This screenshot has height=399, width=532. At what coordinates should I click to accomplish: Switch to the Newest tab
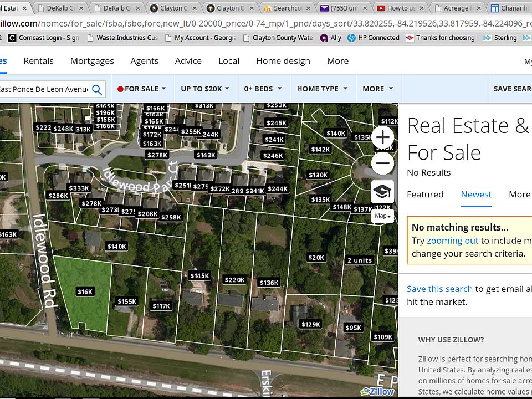point(476,194)
